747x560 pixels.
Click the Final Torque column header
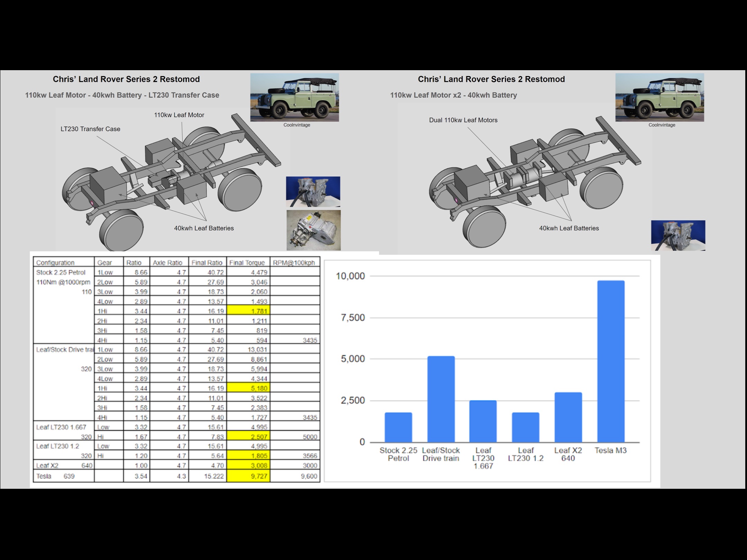(247, 263)
